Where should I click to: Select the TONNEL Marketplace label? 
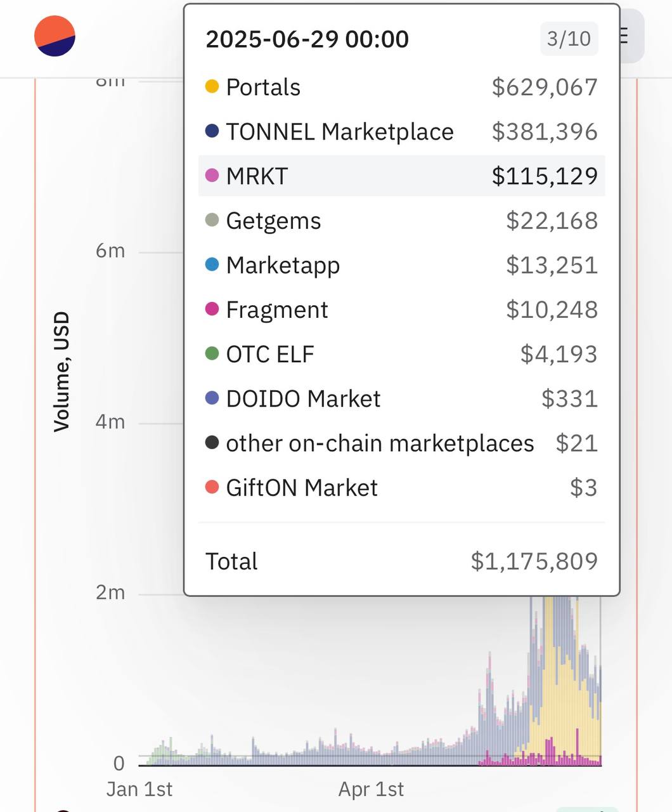coord(340,131)
